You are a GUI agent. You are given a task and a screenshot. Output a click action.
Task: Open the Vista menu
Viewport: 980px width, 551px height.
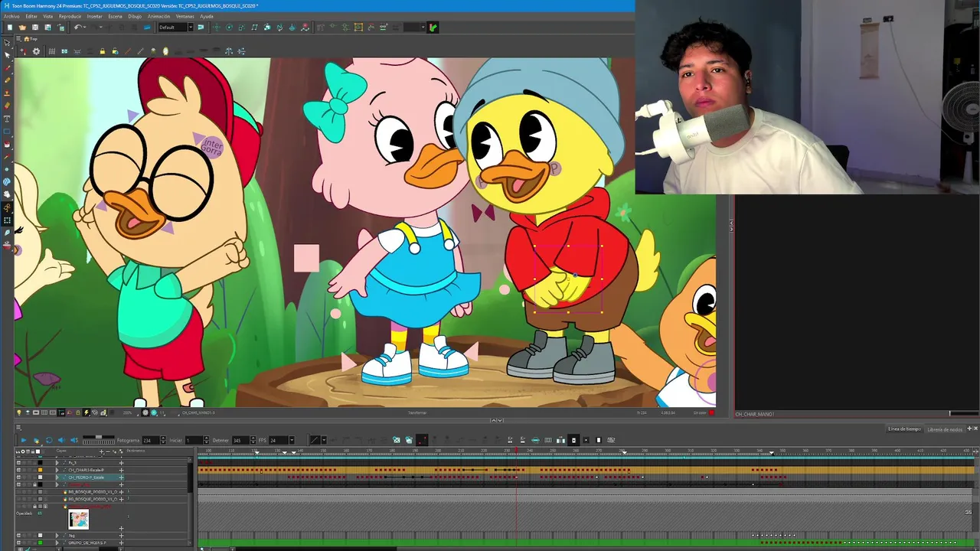(48, 16)
